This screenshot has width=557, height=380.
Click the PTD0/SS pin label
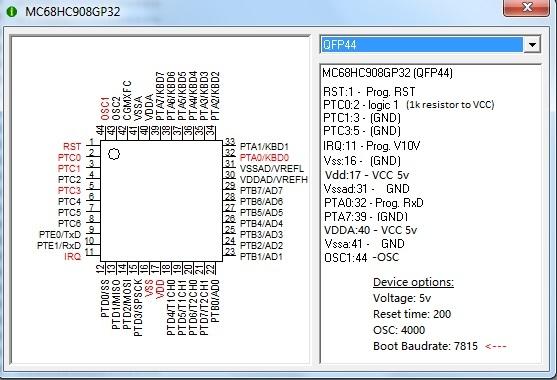(105, 298)
